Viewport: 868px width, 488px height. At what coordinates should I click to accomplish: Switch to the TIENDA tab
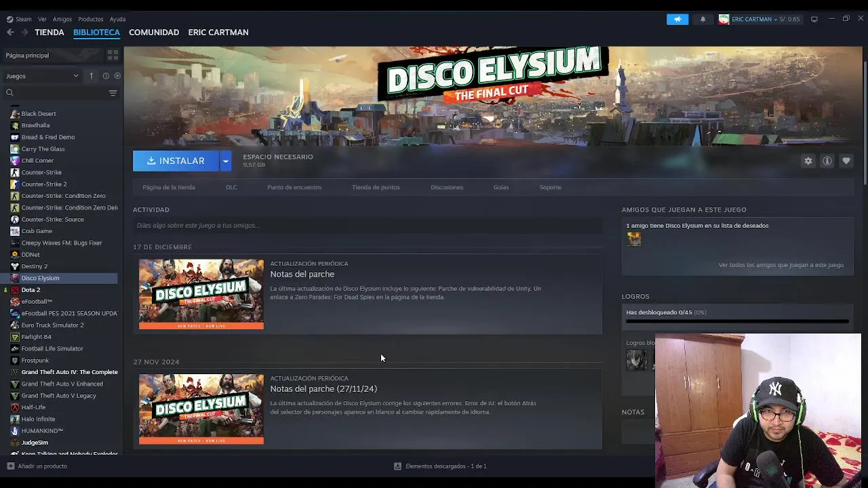[50, 32]
